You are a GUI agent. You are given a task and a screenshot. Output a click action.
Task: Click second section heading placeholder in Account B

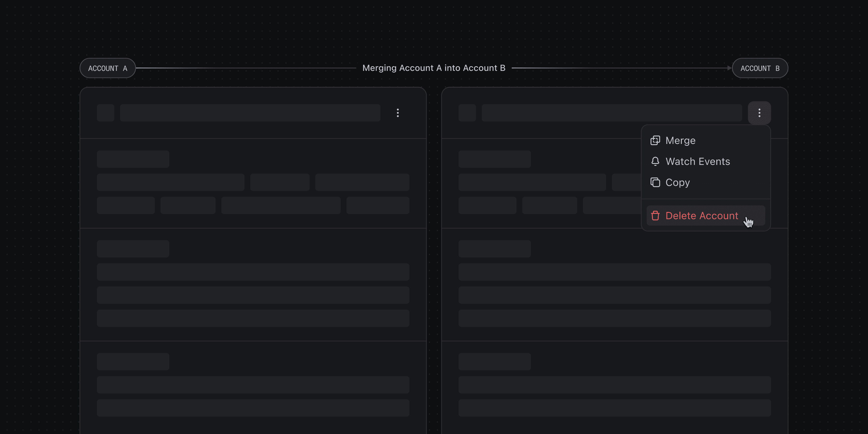pos(494,249)
